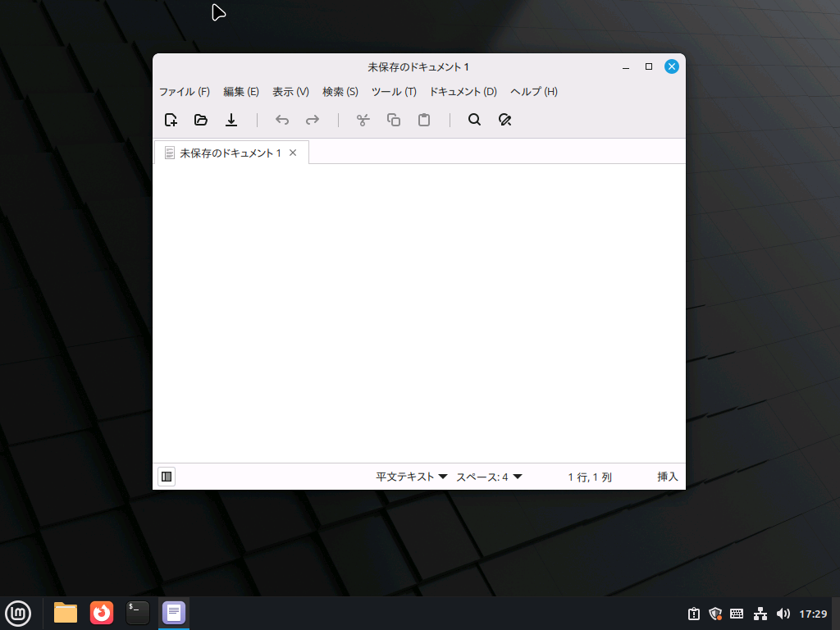Screen dimensions: 840x630
Task: Select the 未保存のドキュメント 1 tab
Action: click(230, 153)
